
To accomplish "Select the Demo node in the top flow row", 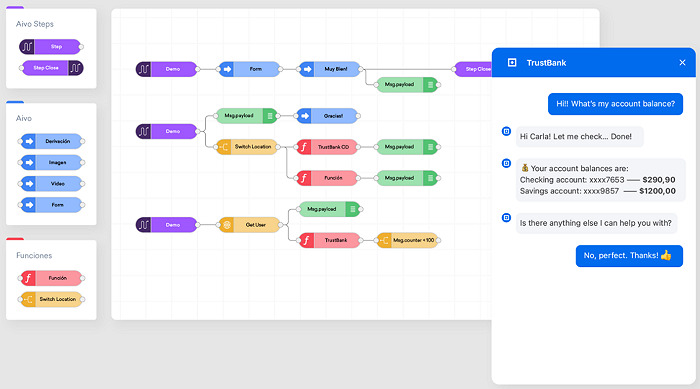I will coord(167,69).
